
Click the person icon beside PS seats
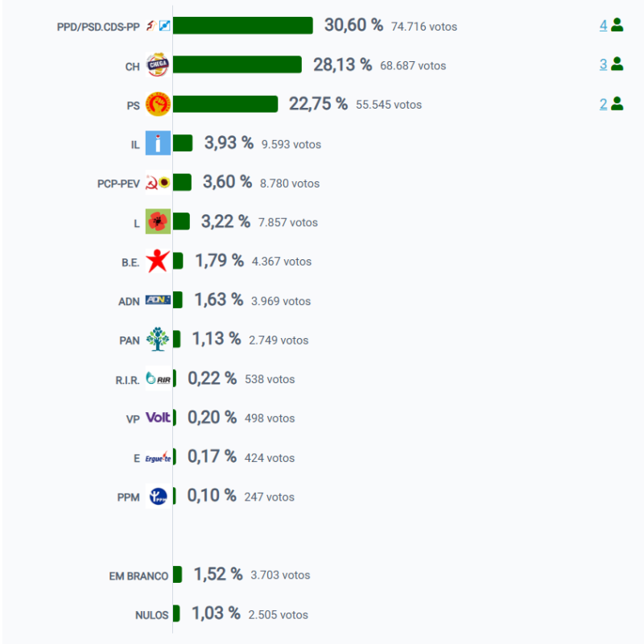coord(617,103)
